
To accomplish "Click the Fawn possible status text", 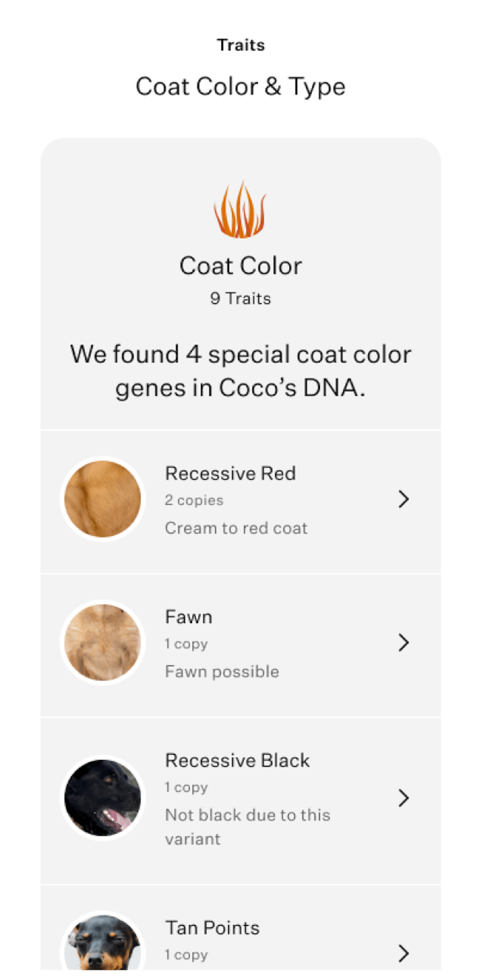I will coord(222,671).
